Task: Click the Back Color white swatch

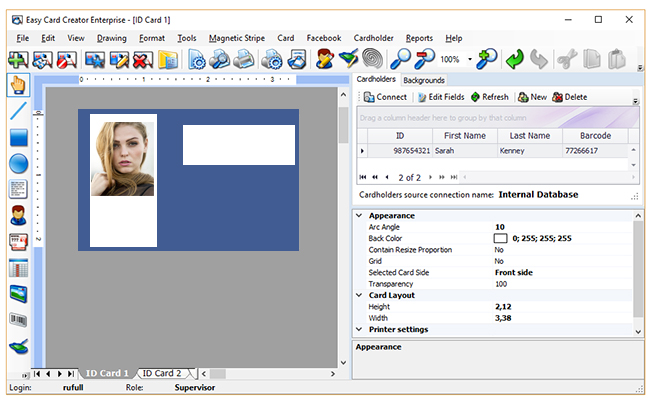Action: click(x=500, y=238)
